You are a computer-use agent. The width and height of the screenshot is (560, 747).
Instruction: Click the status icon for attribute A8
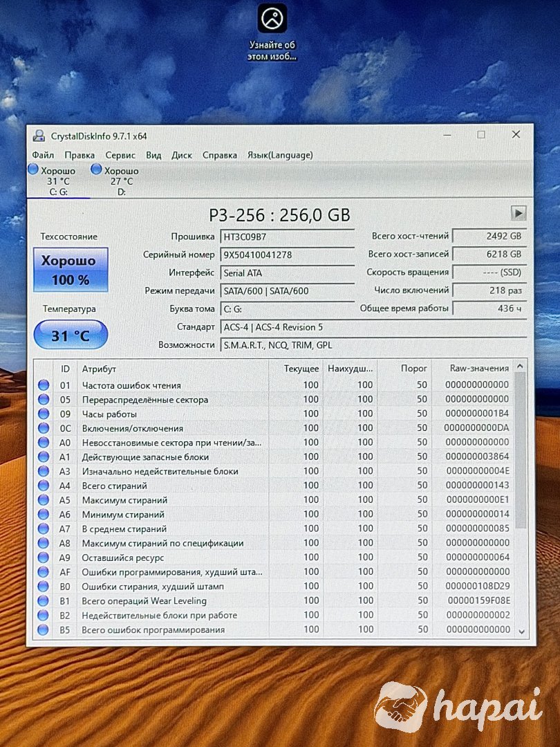point(44,543)
